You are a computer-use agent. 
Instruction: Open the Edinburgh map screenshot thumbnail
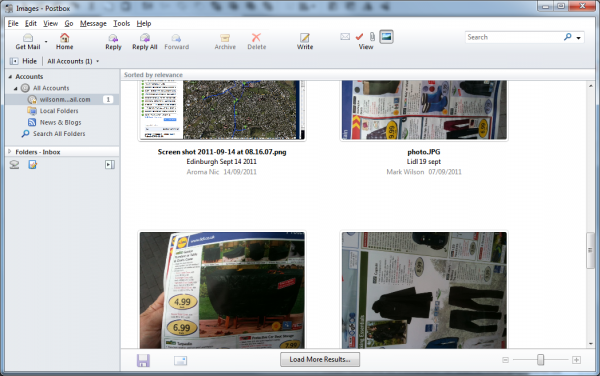pos(222,110)
